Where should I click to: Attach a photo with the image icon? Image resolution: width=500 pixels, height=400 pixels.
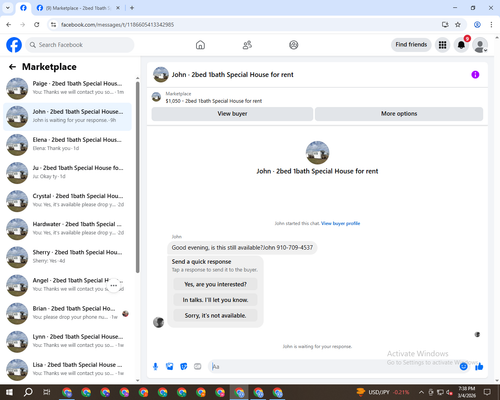pyautogui.click(x=170, y=367)
